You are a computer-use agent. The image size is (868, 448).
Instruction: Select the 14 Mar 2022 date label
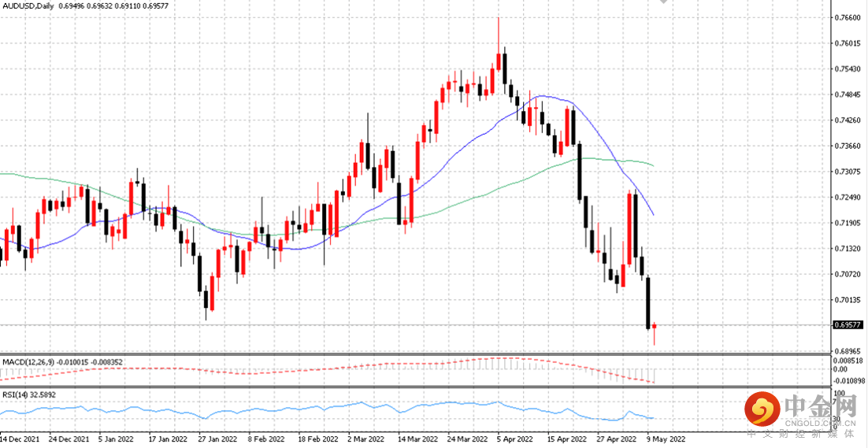pyautogui.click(x=417, y=439)
